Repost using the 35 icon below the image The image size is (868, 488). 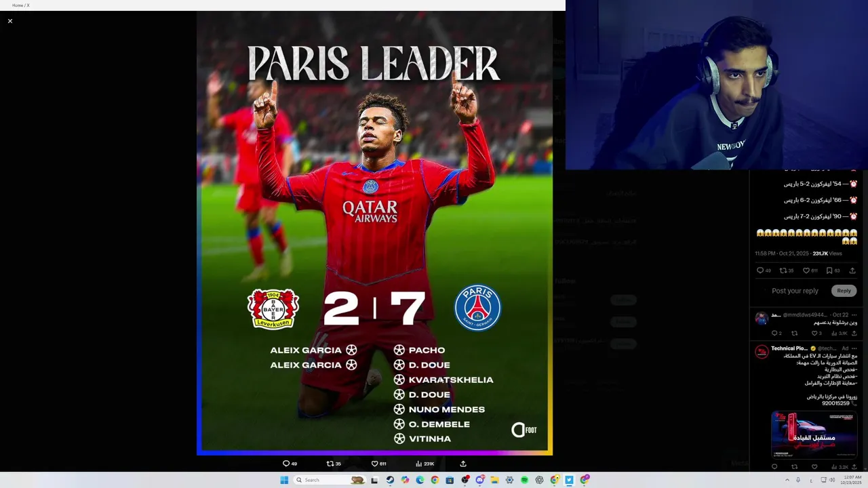coord(334,464)
